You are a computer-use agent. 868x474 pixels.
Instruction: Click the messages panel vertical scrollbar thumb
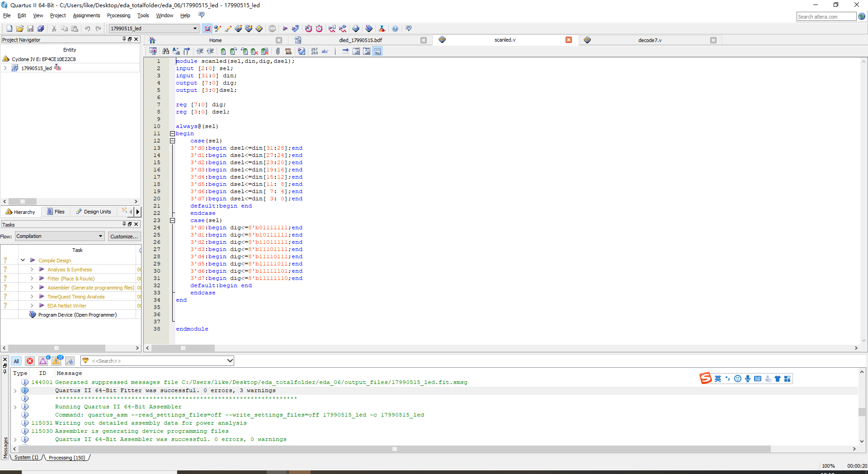pyautogui.click(x=862, y=412)
